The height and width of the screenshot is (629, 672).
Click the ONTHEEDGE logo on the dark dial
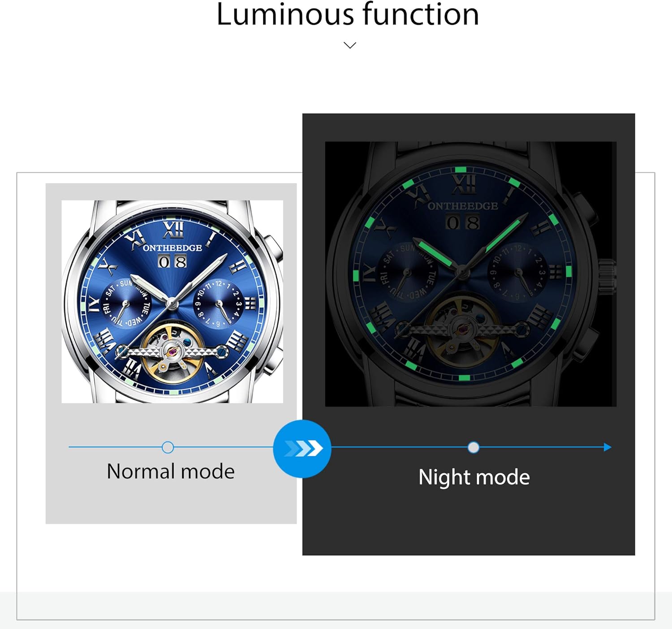463,206
